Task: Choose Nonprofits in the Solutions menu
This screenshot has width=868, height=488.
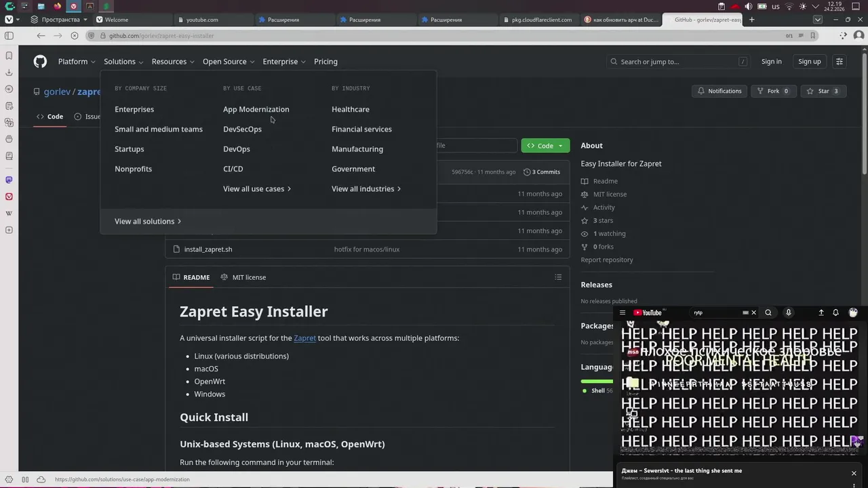Action: [x=134, y=169]
